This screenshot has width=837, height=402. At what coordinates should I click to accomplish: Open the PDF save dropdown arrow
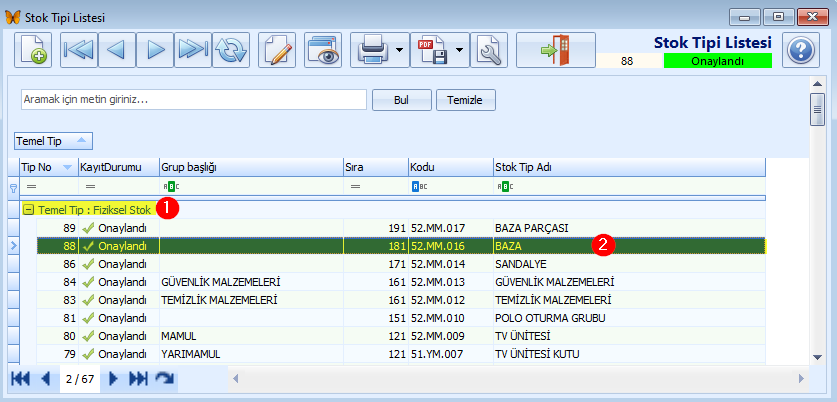[460, 50]
